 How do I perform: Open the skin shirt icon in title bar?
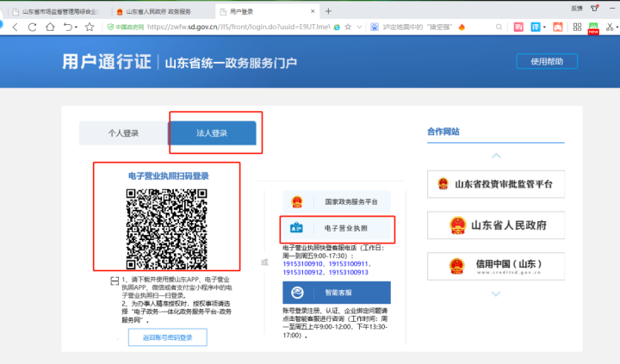(x=595, y=8)
